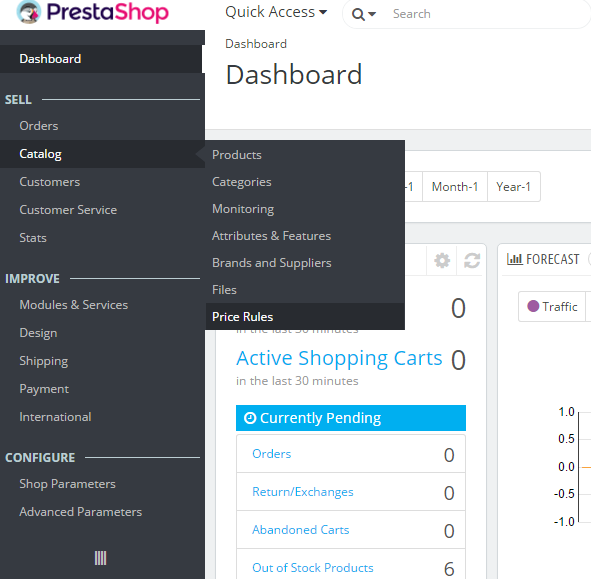Open the Payment sidebar menu
Image resolution: width=591 pixels, height=579 pixels.
pos(44,389)
